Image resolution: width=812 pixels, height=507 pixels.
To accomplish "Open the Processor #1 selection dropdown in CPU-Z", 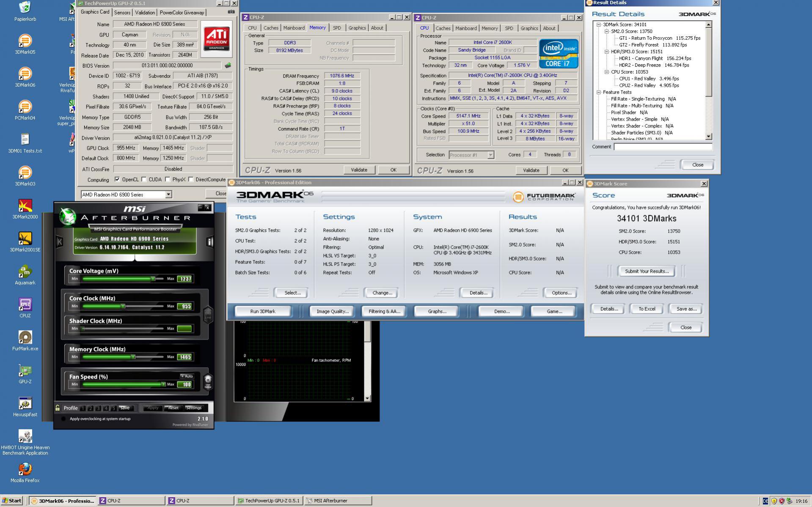I will [490, 155].
